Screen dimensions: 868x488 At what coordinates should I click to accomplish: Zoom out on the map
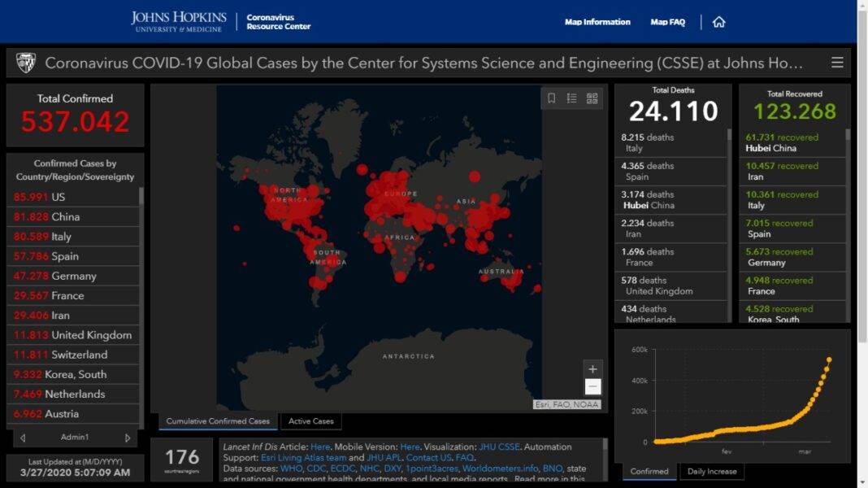[x=592, y=387]
